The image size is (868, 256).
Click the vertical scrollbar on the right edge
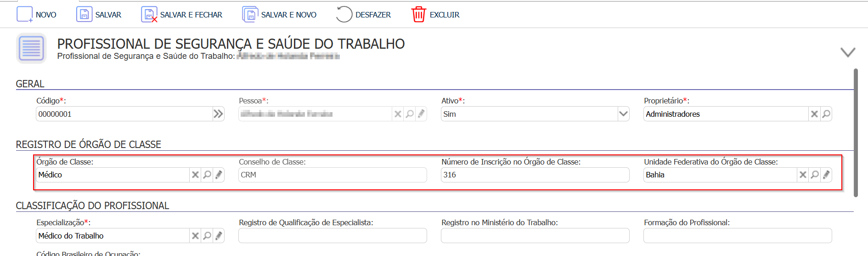click(x=856, y=133)
